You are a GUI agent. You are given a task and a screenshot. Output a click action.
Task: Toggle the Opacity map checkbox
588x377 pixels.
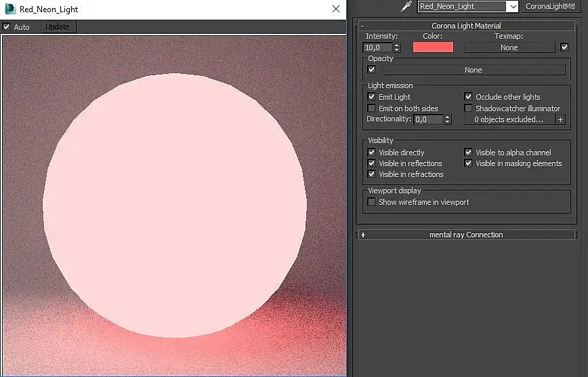pyautogui.click(x=372, y=69)
